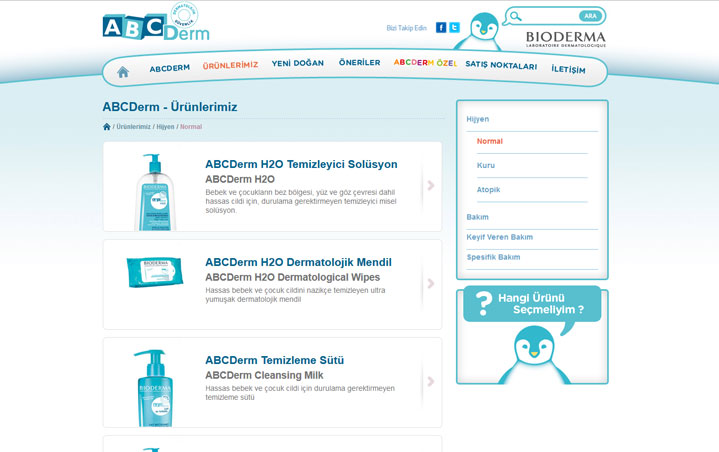Open the ÜRÜNLERİMİZ menu item
The image size is (719, 452).
click(230, 65)
